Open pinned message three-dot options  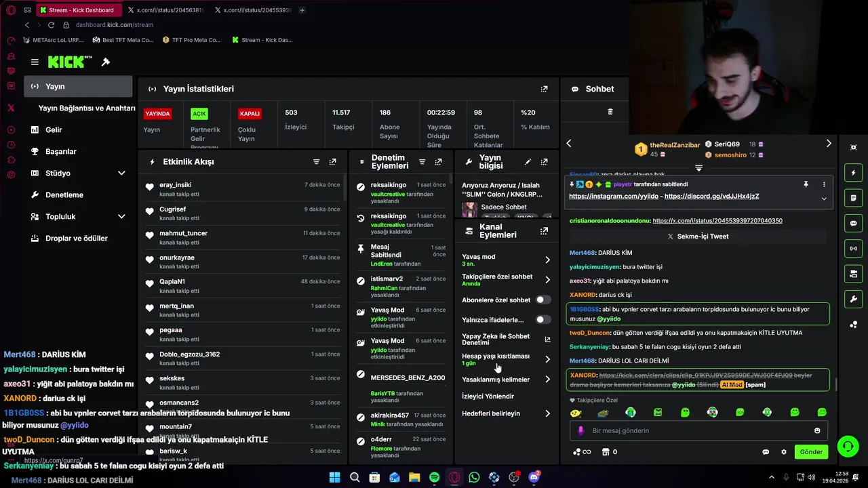pos(824,184)
